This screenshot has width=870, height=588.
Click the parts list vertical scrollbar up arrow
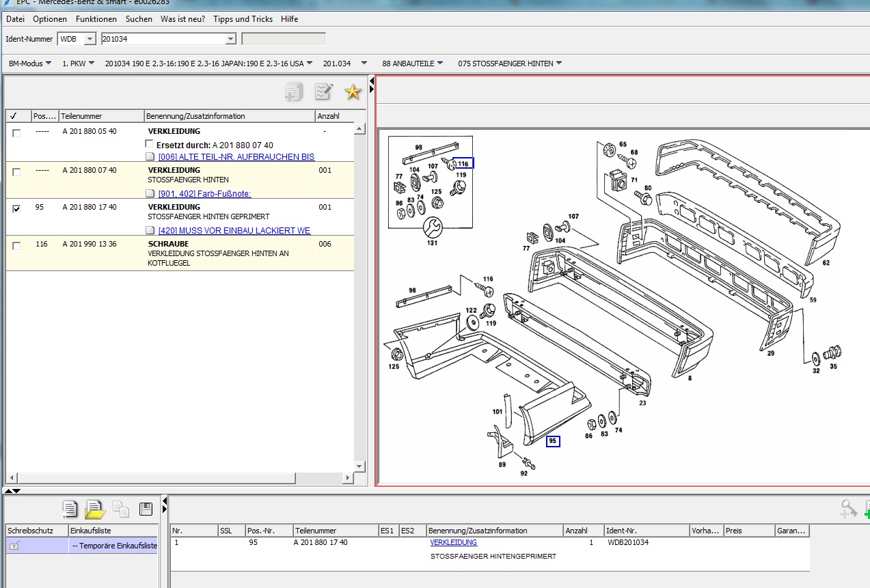click(359, 128)
